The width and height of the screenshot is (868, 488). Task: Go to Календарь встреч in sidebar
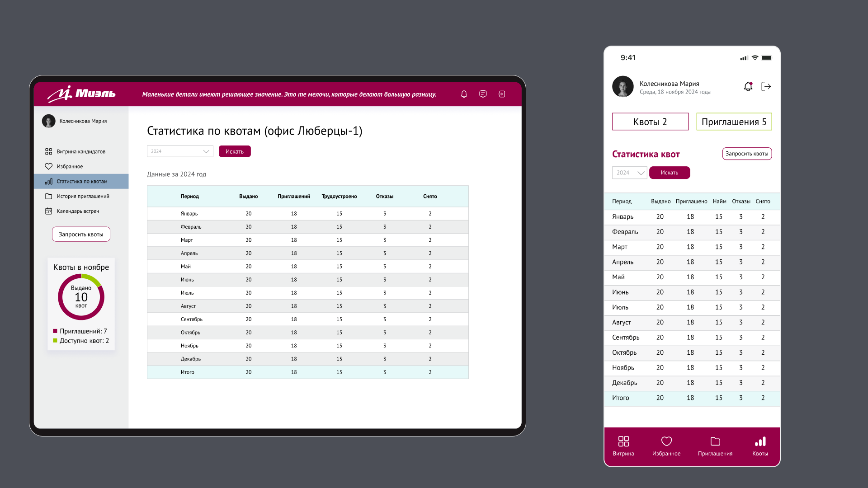[x=77, y=211]
